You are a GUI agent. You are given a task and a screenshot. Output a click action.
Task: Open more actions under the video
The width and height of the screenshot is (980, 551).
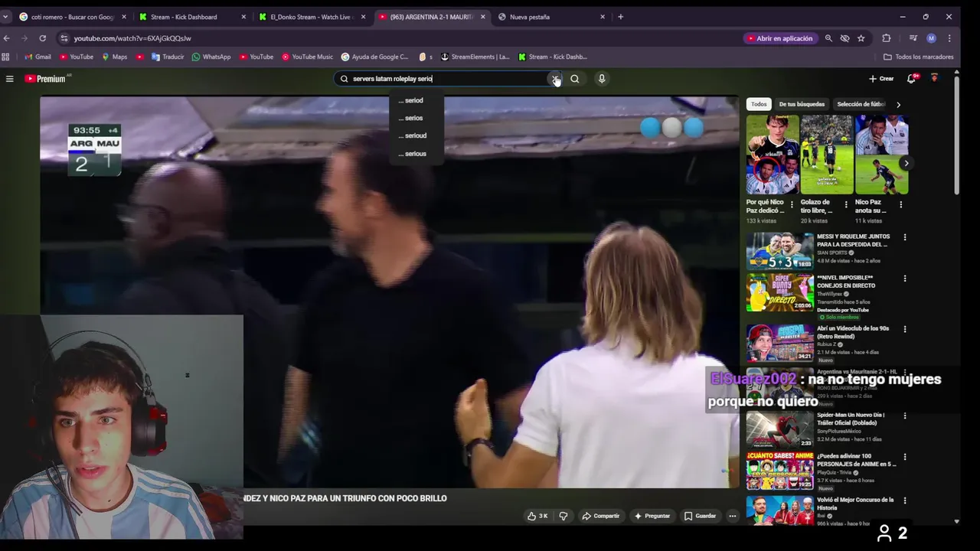pos(733,516)
